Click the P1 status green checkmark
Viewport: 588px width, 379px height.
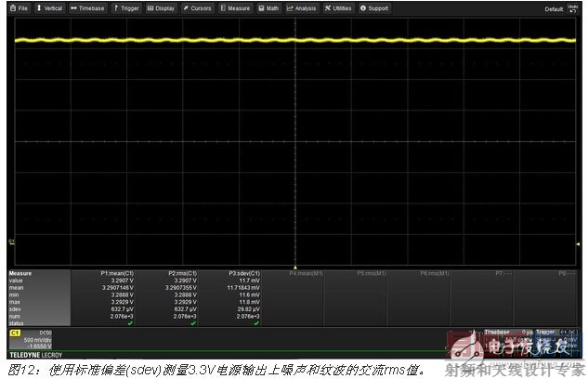click(x=130, y=323)
